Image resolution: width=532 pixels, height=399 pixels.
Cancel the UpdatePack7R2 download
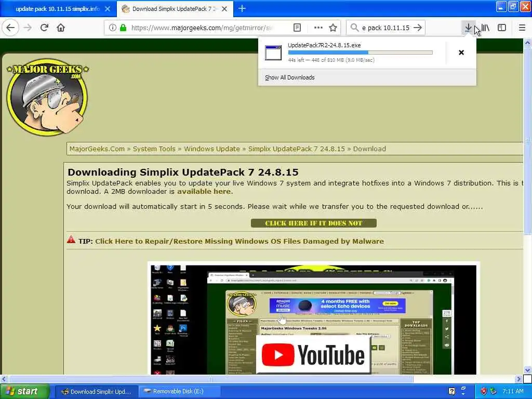click(461, 52)
